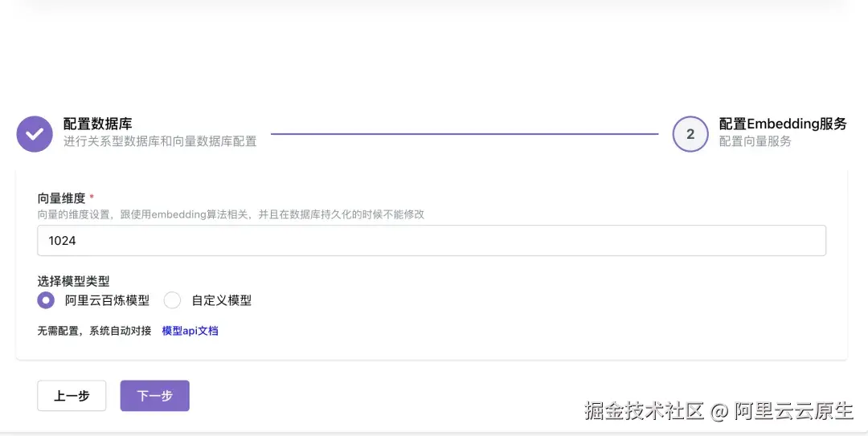The height and width of the screenshot is (436, 868).
Task: Focus the 向量维度 input field showing 1024
Action: (x=432, y=240)
